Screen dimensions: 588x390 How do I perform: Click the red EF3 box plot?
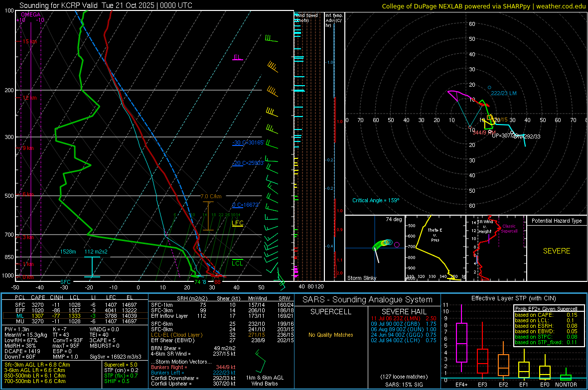point(482,361)
